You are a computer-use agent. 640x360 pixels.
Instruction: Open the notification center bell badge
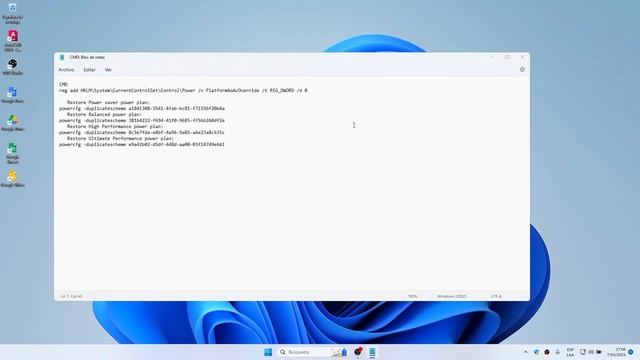631,352
